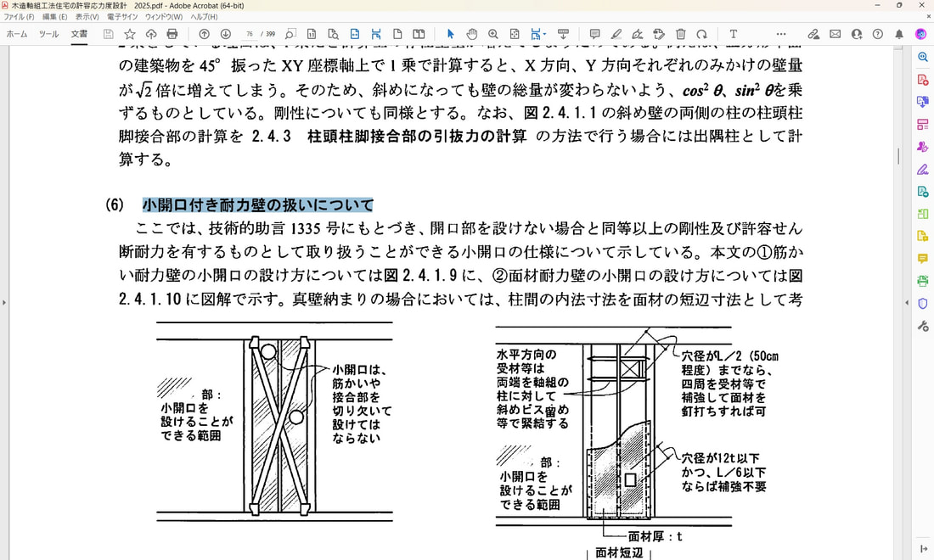Click the scrolling read mode icon
This screenshot has height=560, width=934.
coord(563,34)
